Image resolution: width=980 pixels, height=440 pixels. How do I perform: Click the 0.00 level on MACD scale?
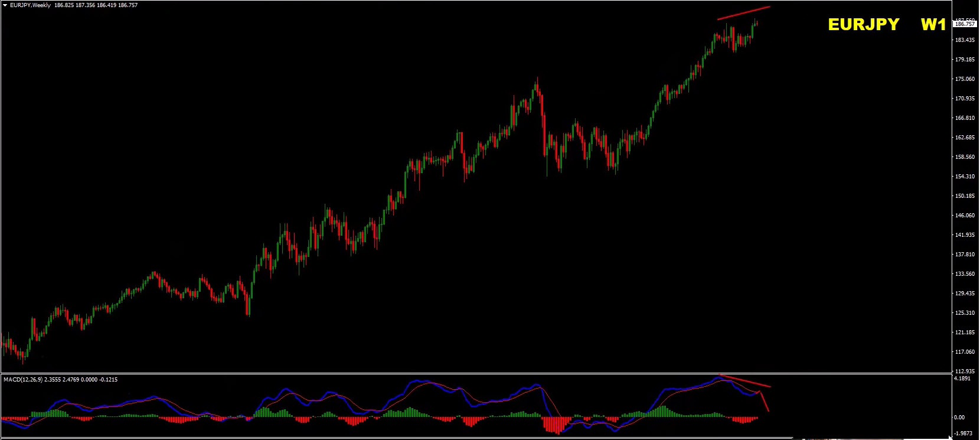[959, 418]
